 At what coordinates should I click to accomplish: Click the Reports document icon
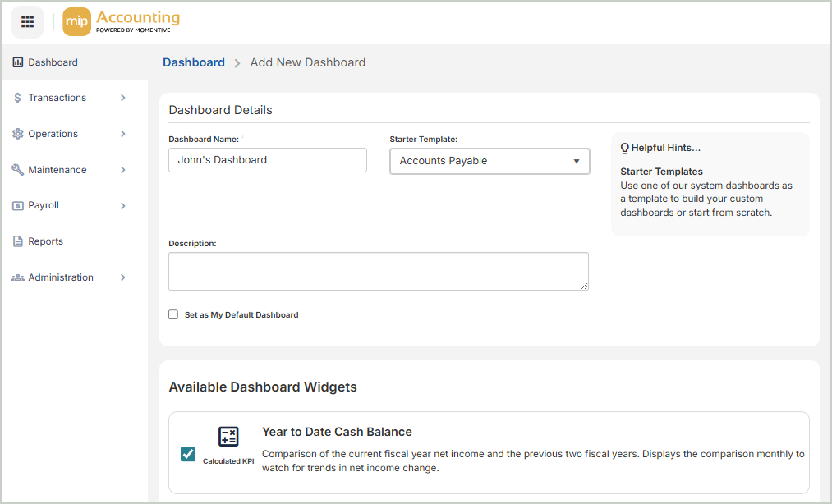18,241
